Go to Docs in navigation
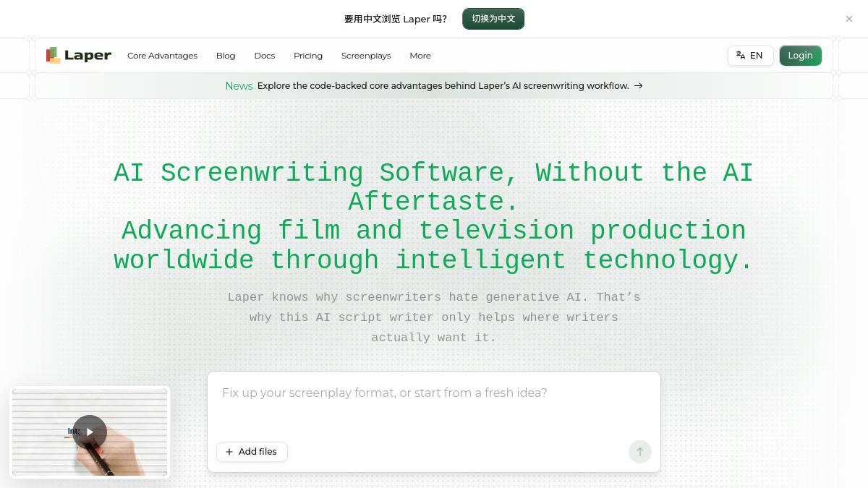This screenshot has height=488, width=868. (x=265, y=56)
